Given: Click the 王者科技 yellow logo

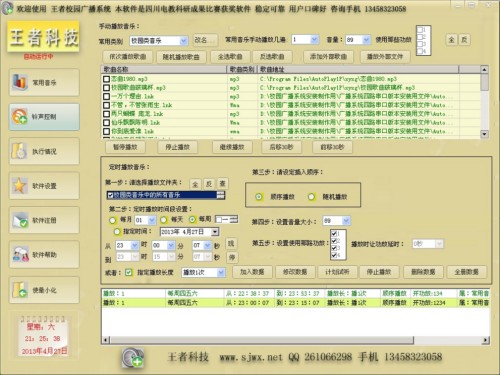Looking at the screenshot, I should click(44, 37).
